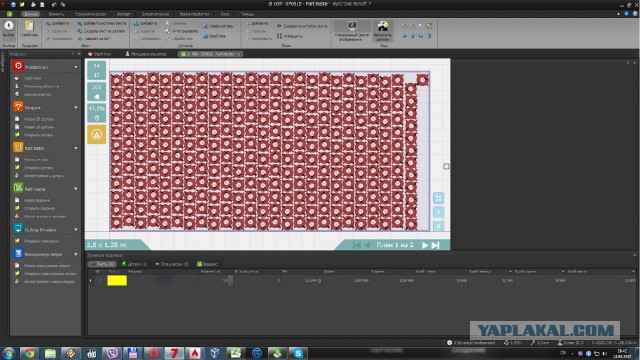Screen dimensions: 640x360
Task: Click the undo arrow in title bar
Action: [54, 4]
